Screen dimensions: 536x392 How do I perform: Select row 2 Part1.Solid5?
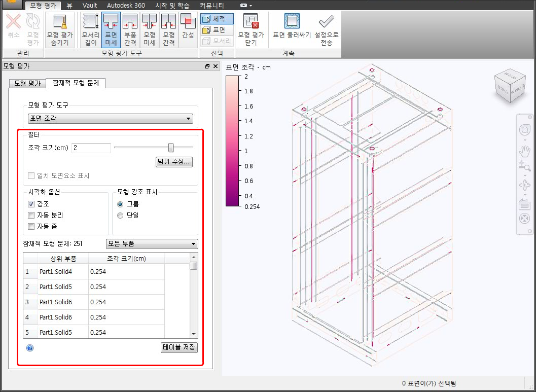click(94, 287)
